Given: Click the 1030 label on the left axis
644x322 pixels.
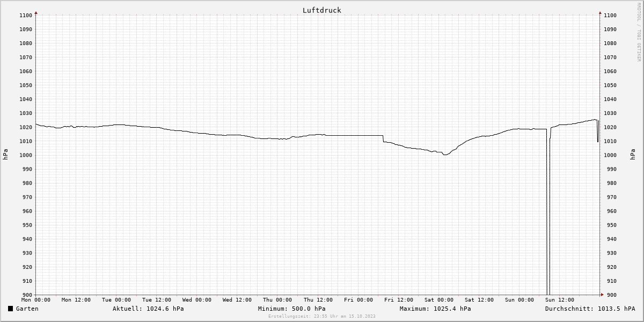Looking at the screenshot, I should coord(26,113).
